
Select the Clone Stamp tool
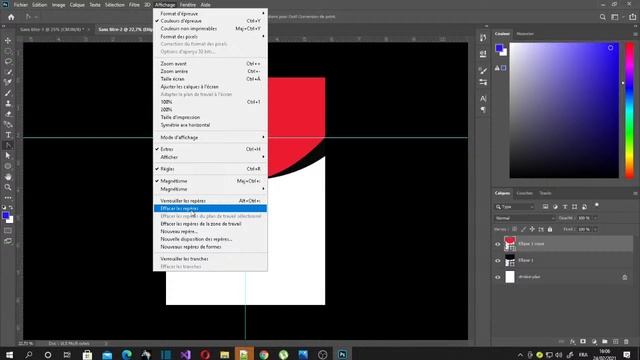[x=8, y=104]
